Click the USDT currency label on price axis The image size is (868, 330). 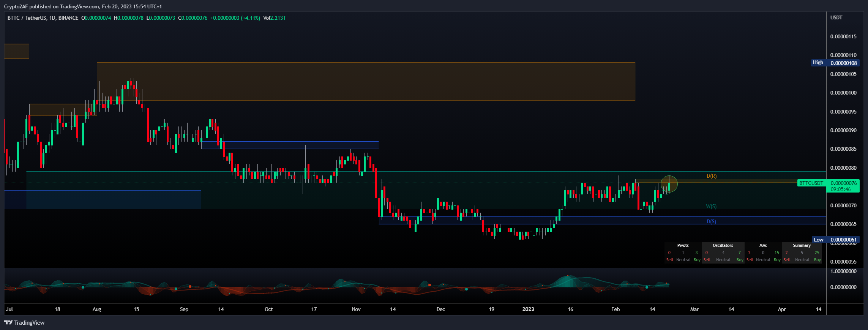pyautogui.click(x=836, y=17)
